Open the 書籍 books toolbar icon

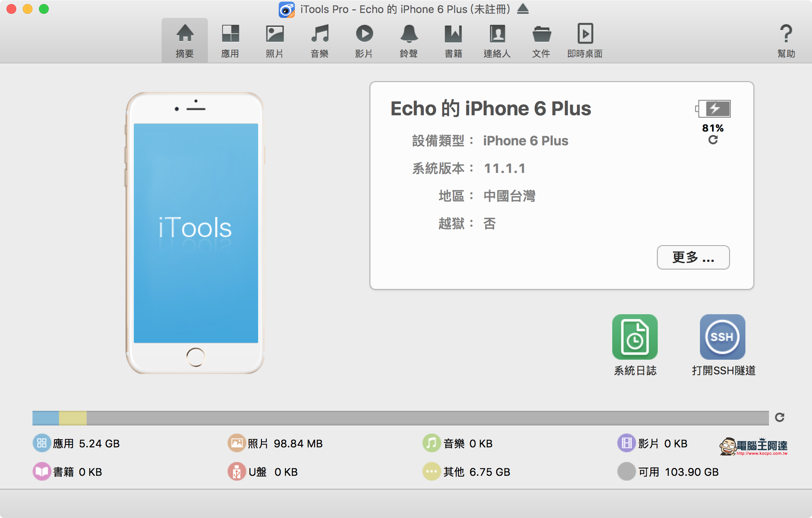tap(454, 41)
